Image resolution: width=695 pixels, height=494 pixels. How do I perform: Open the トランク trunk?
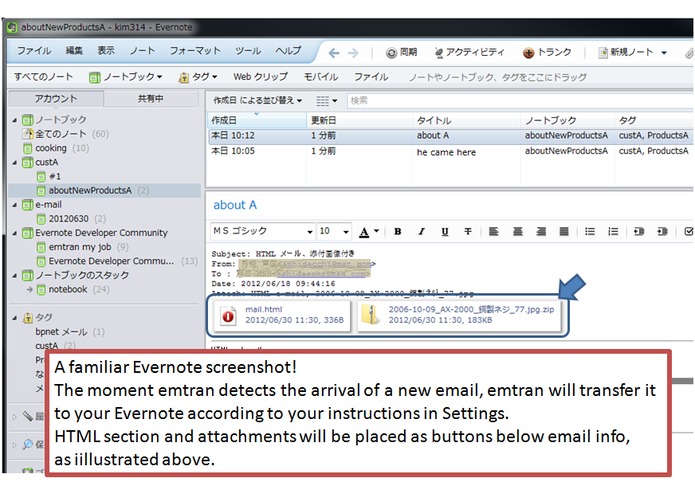pos(547,52)
